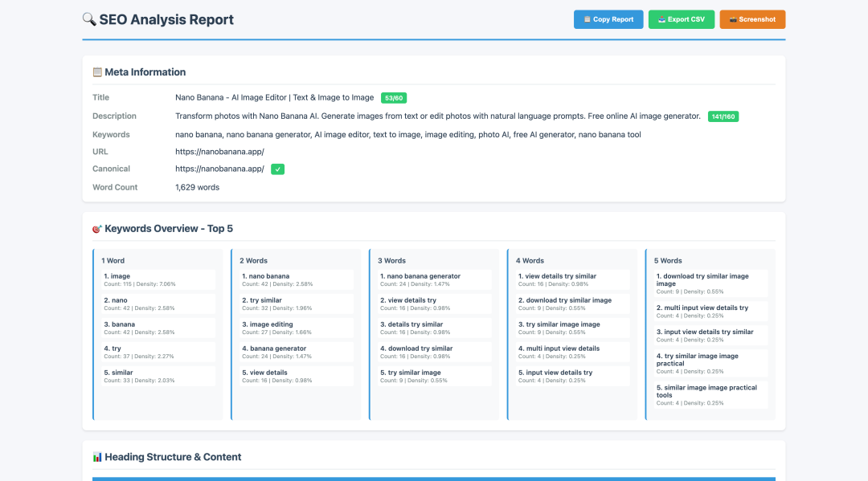Click the URL value https://nanobanana.app/
This screenshot has width=868, height=481.
click(x=219, y=152)
